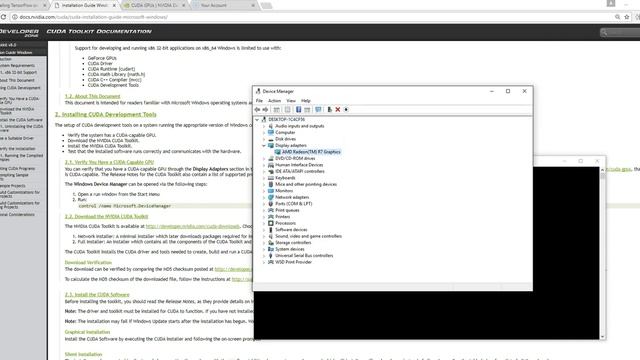
Task: Collapse the DESKTOP-1C4CF56 root node
Action: pyautogui.click(x=257, y=120)
